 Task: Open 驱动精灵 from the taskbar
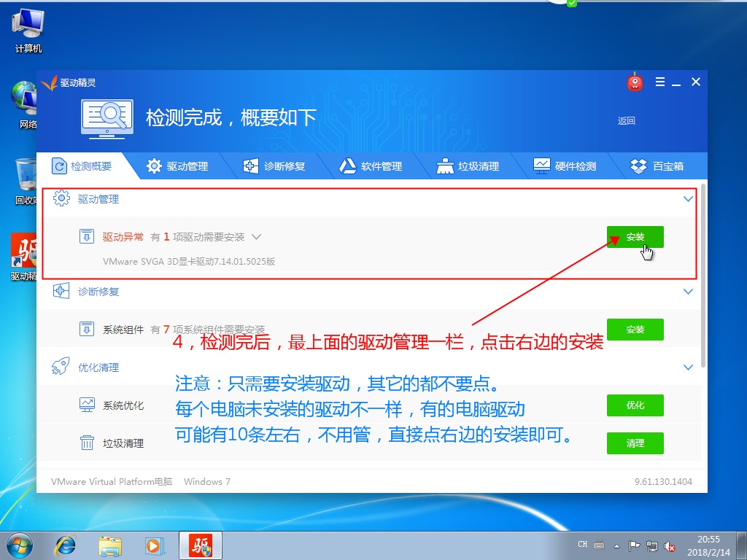coord(200,545)
